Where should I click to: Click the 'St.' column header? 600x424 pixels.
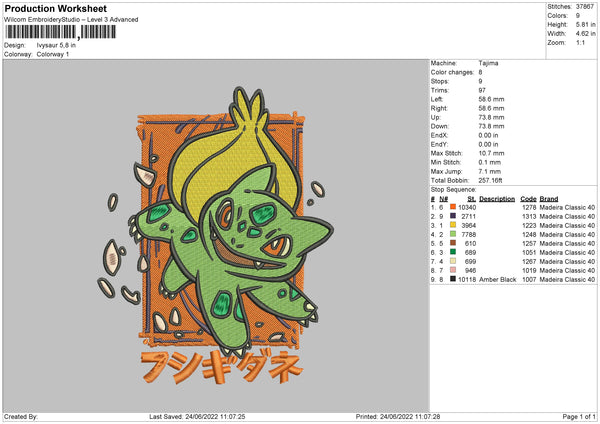coord(471,199)
